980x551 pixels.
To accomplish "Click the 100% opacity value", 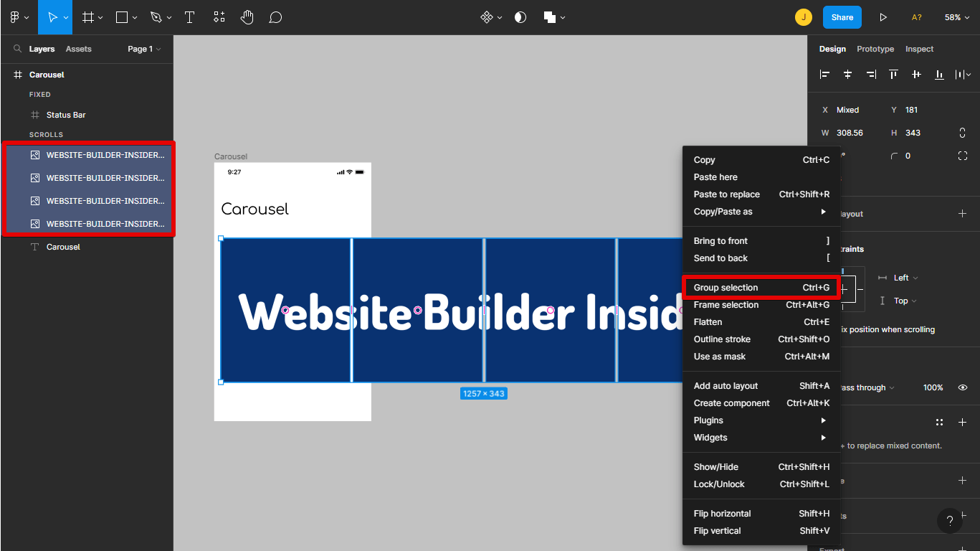I will [x=933, y=387].
